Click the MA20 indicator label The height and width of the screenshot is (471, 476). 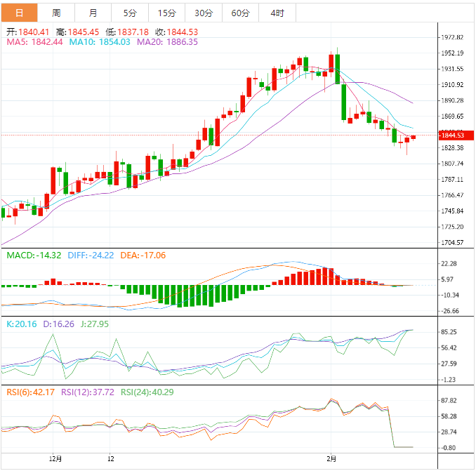point(167,42)
